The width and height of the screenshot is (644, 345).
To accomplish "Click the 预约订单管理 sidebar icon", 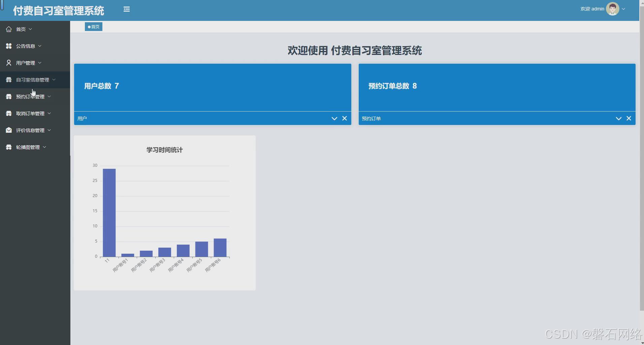I will point(9,96).
